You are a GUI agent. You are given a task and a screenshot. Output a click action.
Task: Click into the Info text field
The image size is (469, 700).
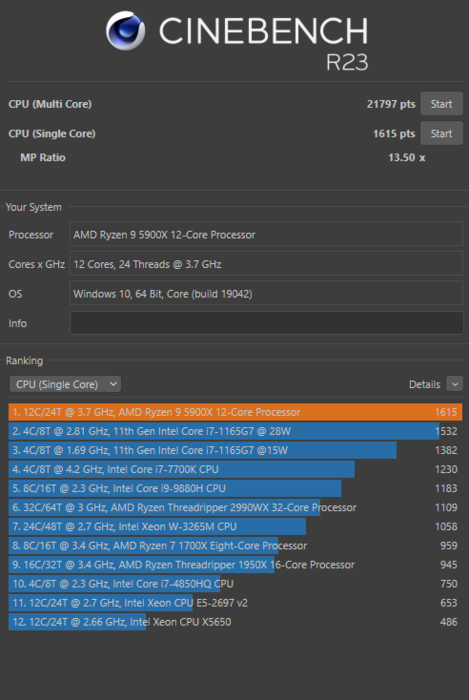(266, 323)
